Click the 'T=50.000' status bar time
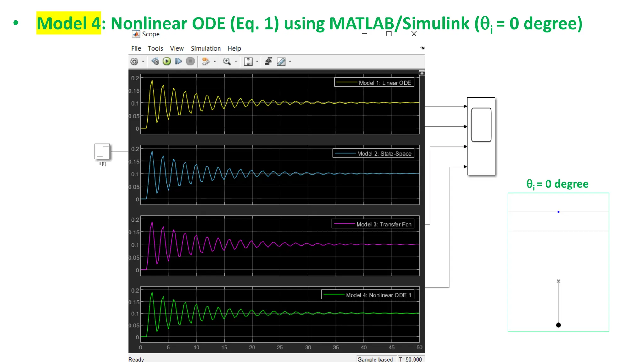This screenshot has width=644, height=362. click(410, 359)
